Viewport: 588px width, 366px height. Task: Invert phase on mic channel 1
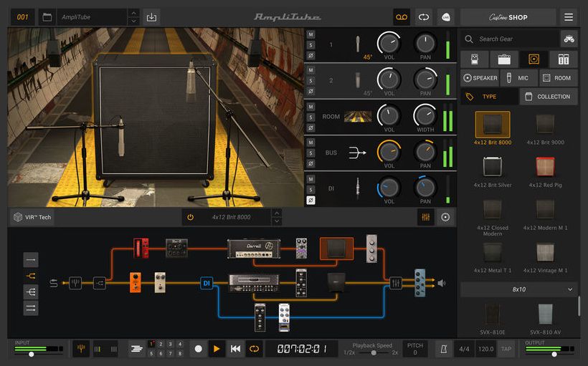(311, 55)
